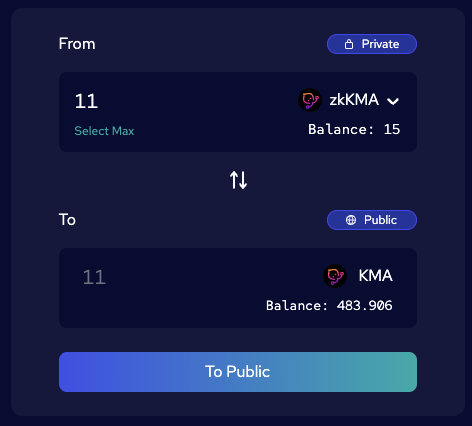Click the Balance: 15 text
Image resolution: width=472 pixels, height=426 pixels.
pos(354,129)
